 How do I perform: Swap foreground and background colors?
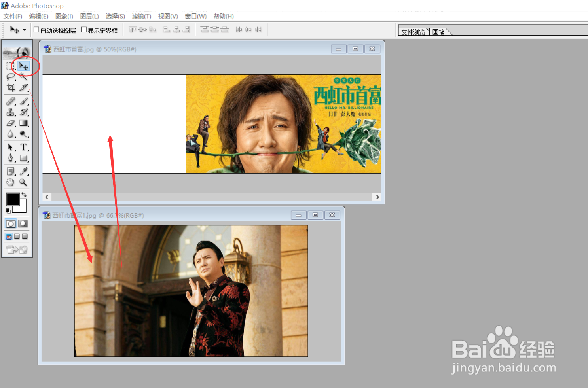[24, 194]
